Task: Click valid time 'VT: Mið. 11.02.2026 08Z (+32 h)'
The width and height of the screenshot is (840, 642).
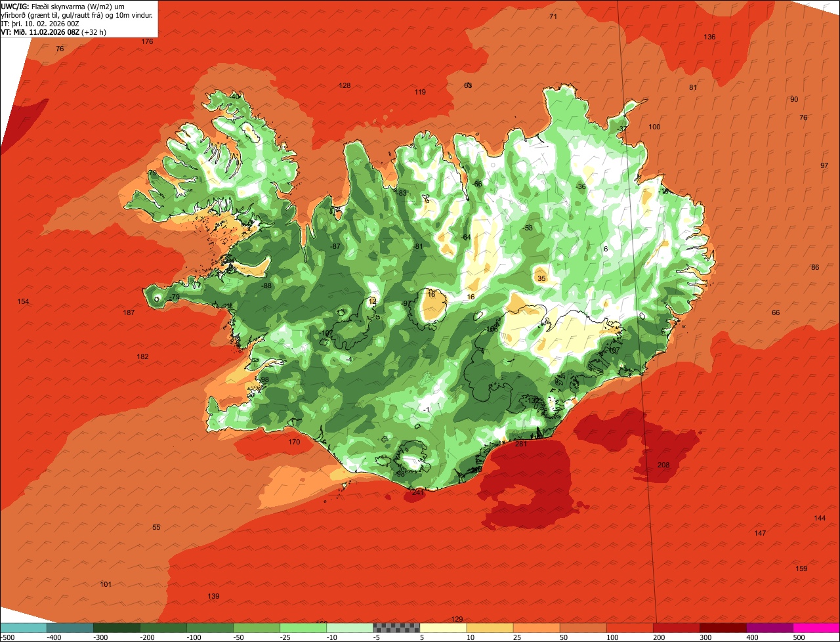Action: 54,32
